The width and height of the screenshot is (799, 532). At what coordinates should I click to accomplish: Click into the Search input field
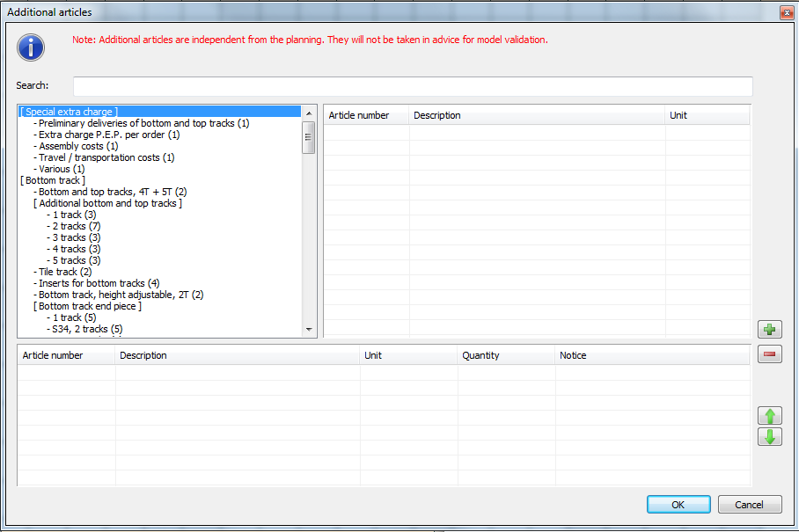tap(412, 86)
